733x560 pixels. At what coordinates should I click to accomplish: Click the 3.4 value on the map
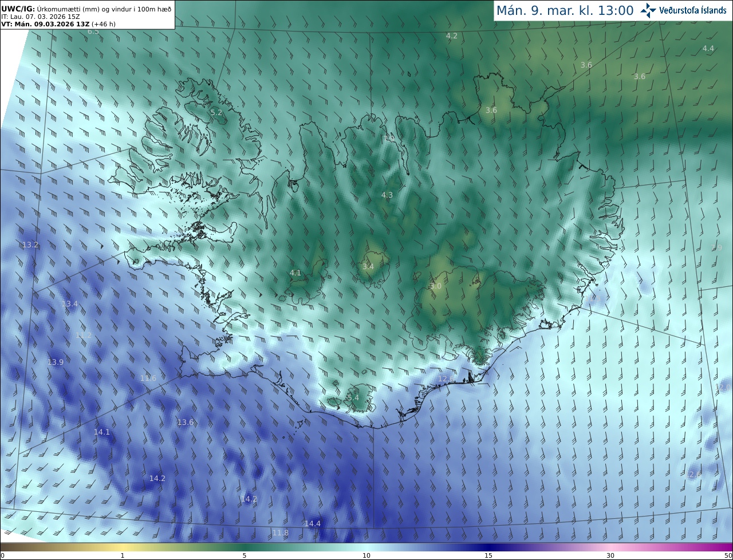pos(368,266)
